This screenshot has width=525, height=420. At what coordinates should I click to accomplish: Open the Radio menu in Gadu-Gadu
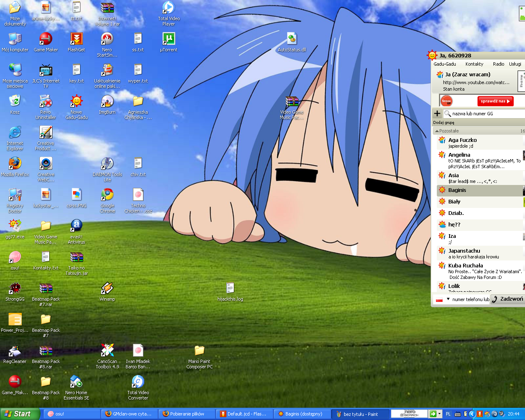[x=498, y=64]
